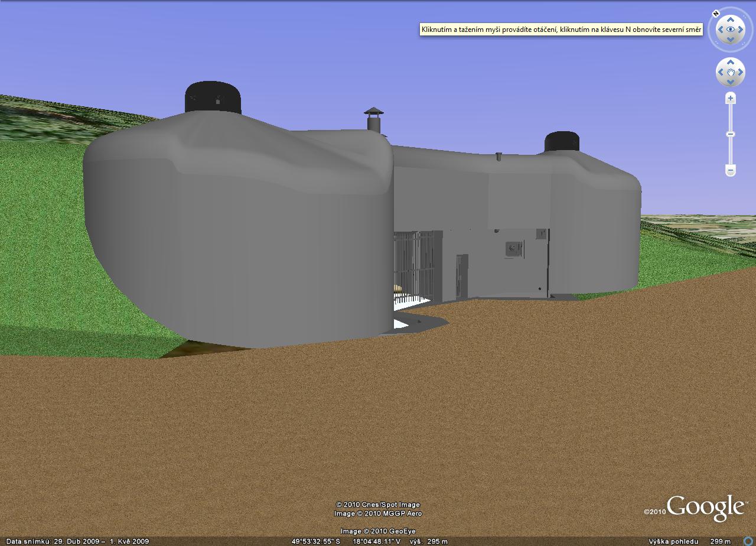Pan right using Move joystick arrow
Viewport: 756px width, 546px height.
tap(742, 73)
